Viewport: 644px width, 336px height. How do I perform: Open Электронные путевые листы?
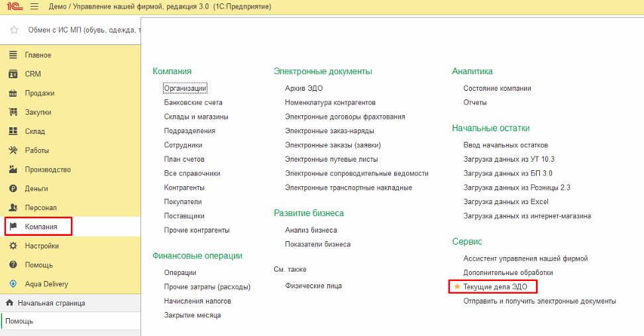click(331, 159)
